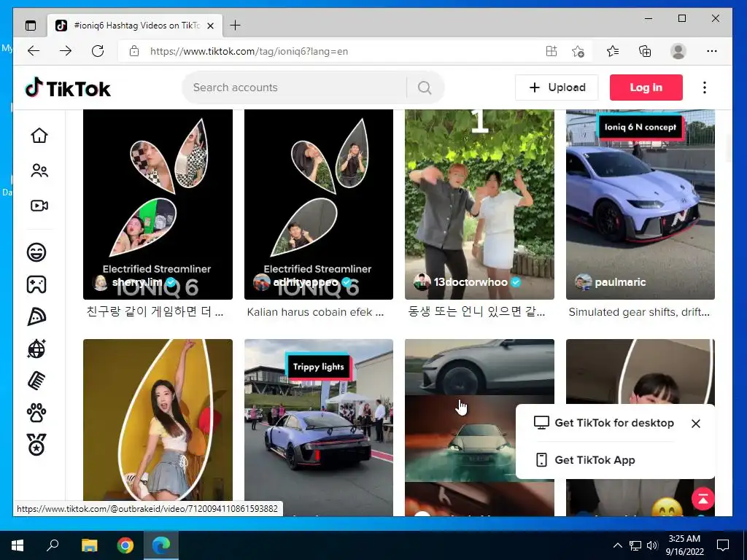
Task: Open TikTok's three-dot more options menu
Action: coord(705,87)
